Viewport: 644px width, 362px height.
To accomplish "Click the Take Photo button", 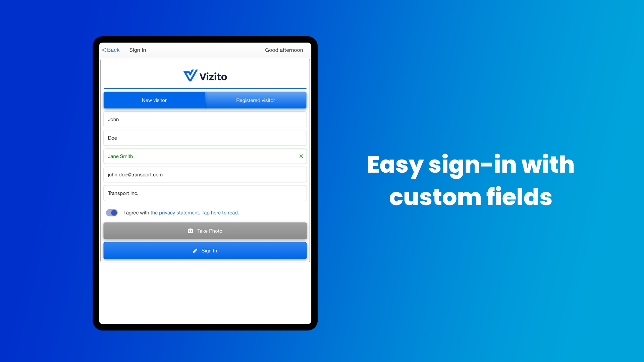I will (205, 231).
